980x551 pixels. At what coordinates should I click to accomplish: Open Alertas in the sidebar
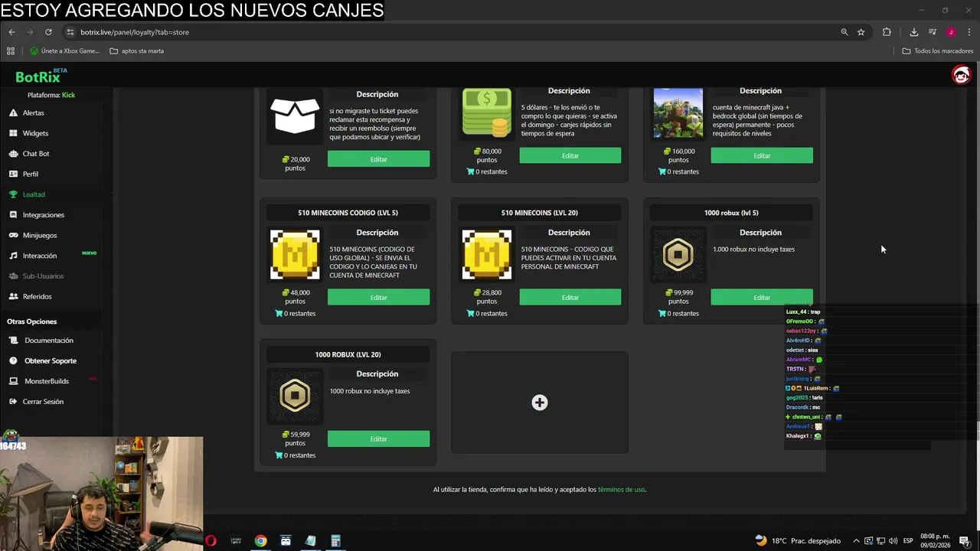pos(33,112)
